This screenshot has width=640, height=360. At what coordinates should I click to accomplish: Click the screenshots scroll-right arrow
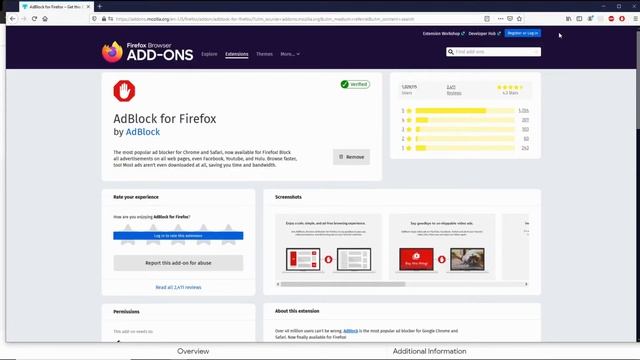click(526, 284)
